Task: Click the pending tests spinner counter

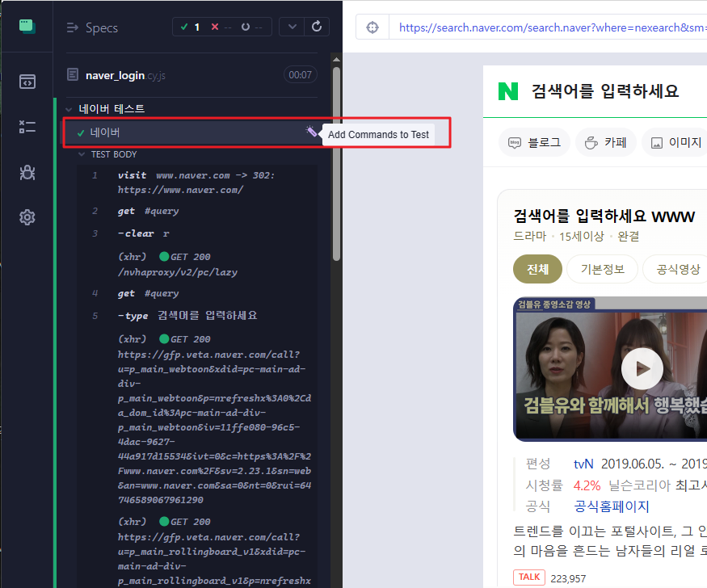Action: coord(251,27)
